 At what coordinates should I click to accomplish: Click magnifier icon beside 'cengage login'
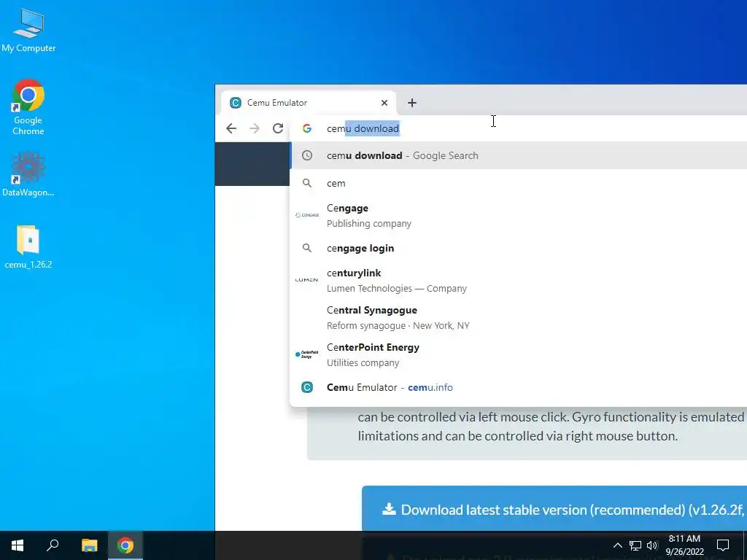click(x=307, y=248)
